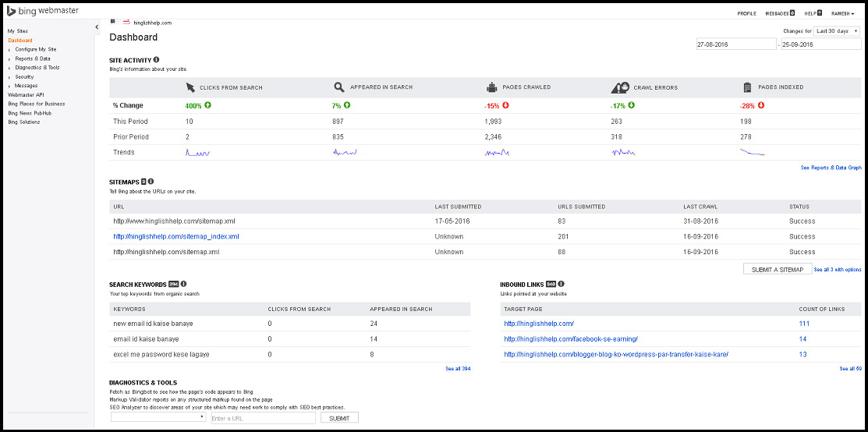Click the green arrow beside 7%
This screenshot has width=868, height=432.
tap(347, 104)
